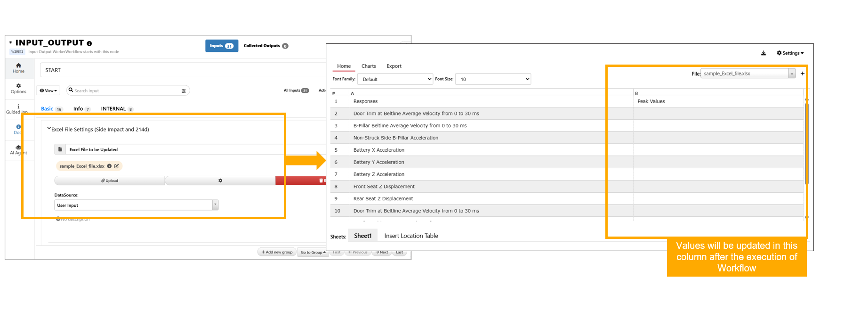Switch to the Insert Location Table sheet
868x311 pixels.
(x=411, y=236)
